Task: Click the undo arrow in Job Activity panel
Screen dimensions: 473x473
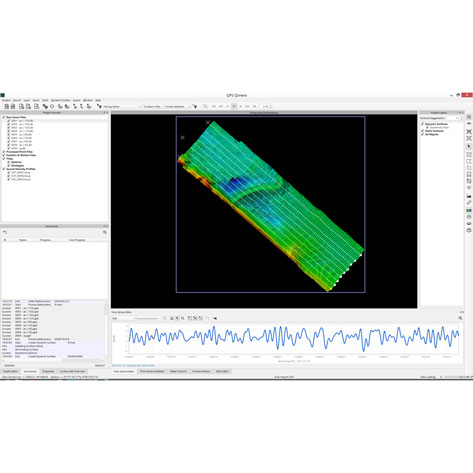Action: click(x=5, y=232)
